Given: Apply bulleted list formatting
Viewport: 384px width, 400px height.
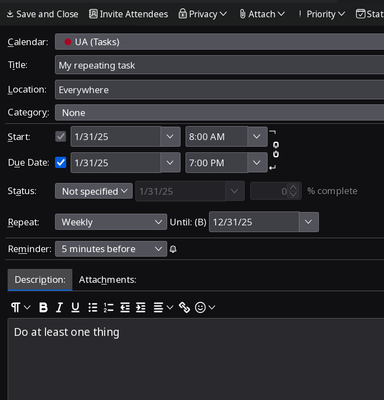Looking at the screenshot, I should (x=93, y=307).
